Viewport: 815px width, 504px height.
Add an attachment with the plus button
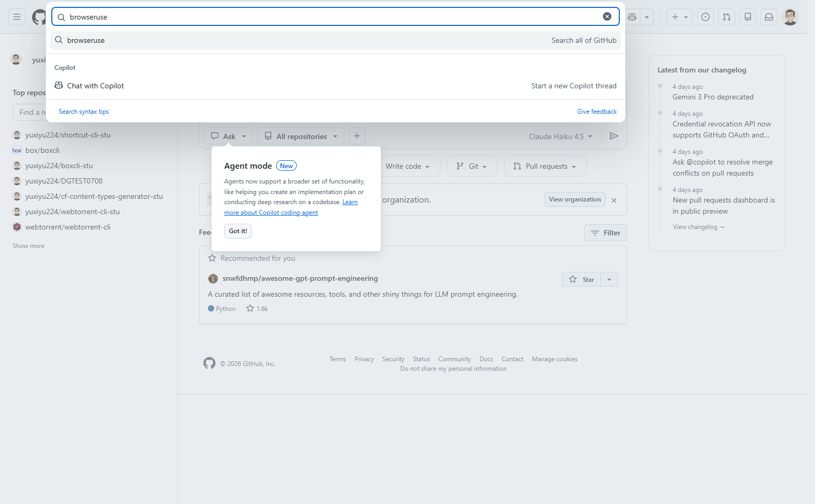pyautogui.click(x=357, y=136)
